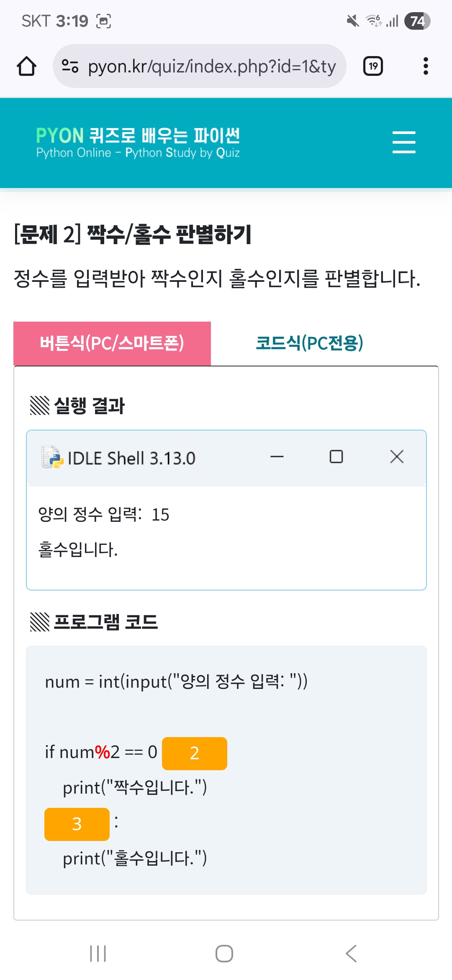
Task: Tap the battery indicator in status bar
Action: click(417, 21)
